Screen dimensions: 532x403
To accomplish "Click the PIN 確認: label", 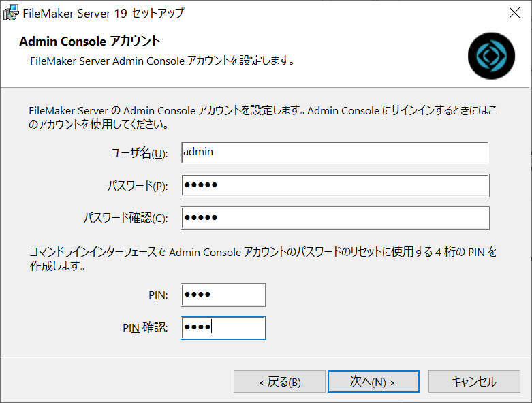I will pyautogui.click(x=145, y=327).
